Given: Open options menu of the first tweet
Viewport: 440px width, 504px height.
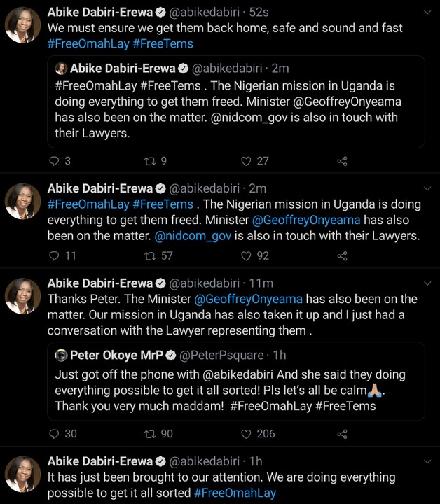Looking at the screenshot, I should click(x=428, y=12).
